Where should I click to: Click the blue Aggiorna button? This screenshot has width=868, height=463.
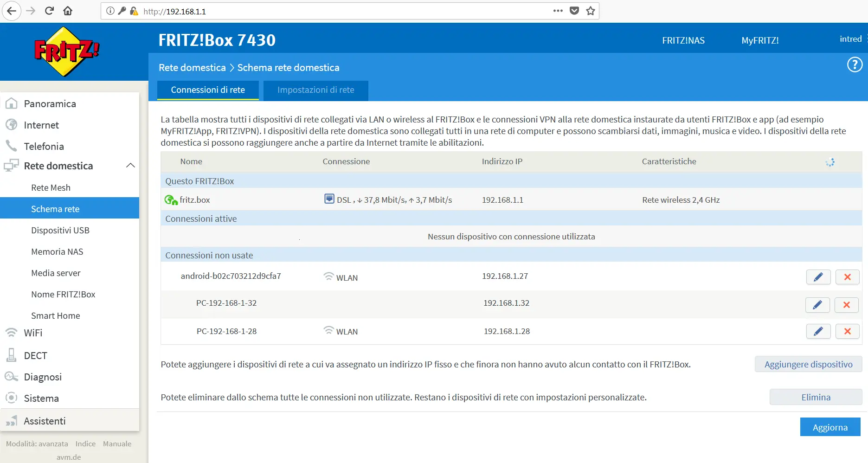(830, 427)
